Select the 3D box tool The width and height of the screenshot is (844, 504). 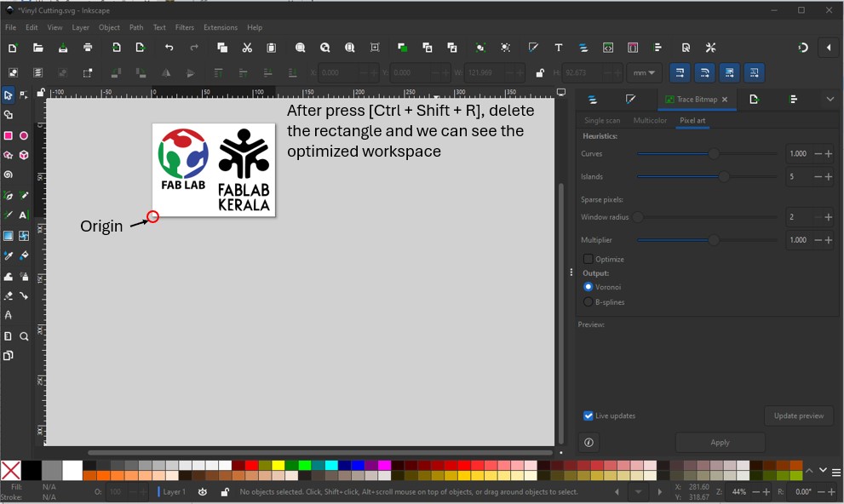[24, 156]
